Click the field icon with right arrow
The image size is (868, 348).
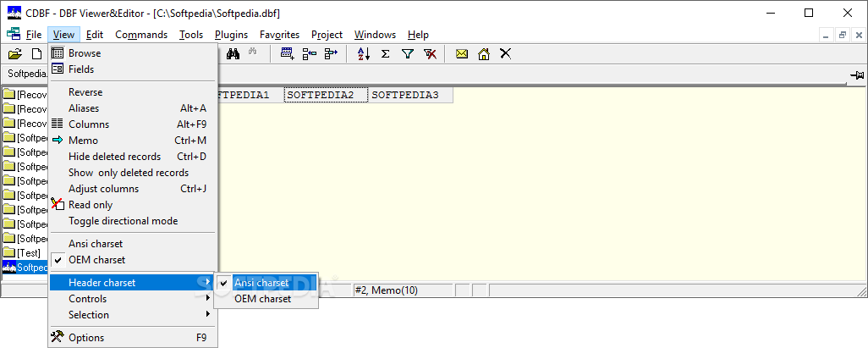pos(331,53)
